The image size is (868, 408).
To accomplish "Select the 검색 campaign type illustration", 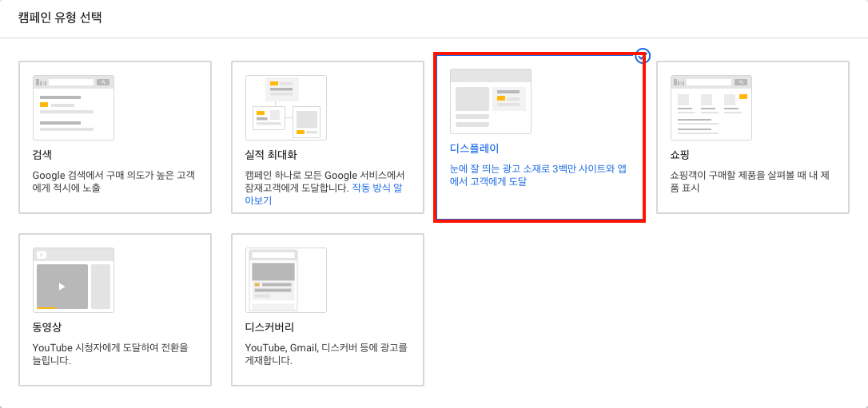I will click(74, 108).
